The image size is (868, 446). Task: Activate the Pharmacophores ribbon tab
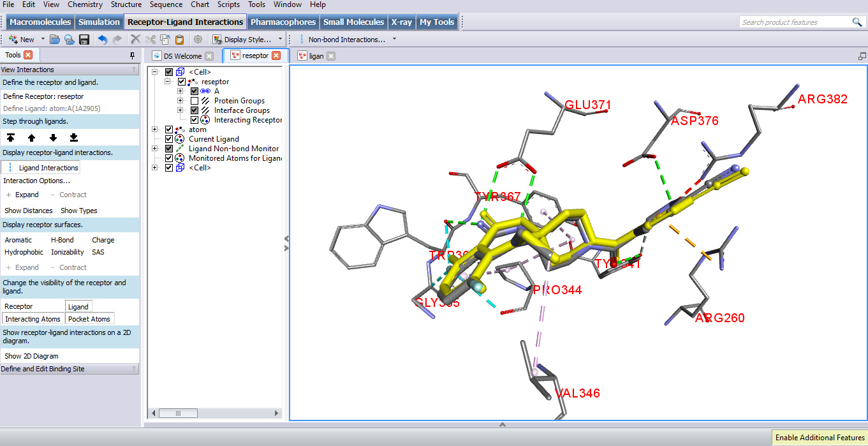(x=283, y=21)
